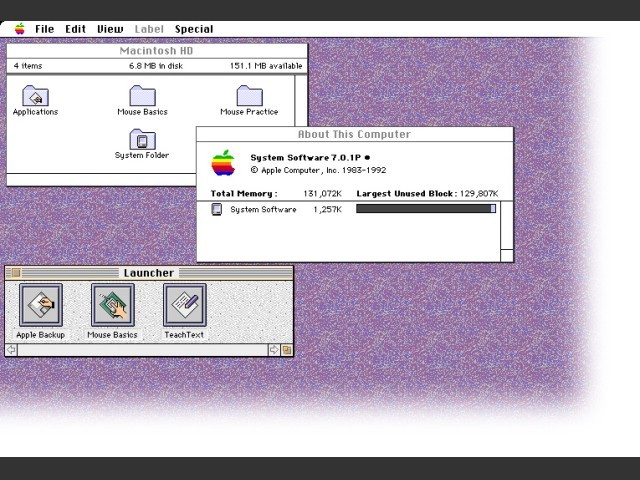Expand the View menu
Viewport: 640px width, 480px height.
click(110, 29)
